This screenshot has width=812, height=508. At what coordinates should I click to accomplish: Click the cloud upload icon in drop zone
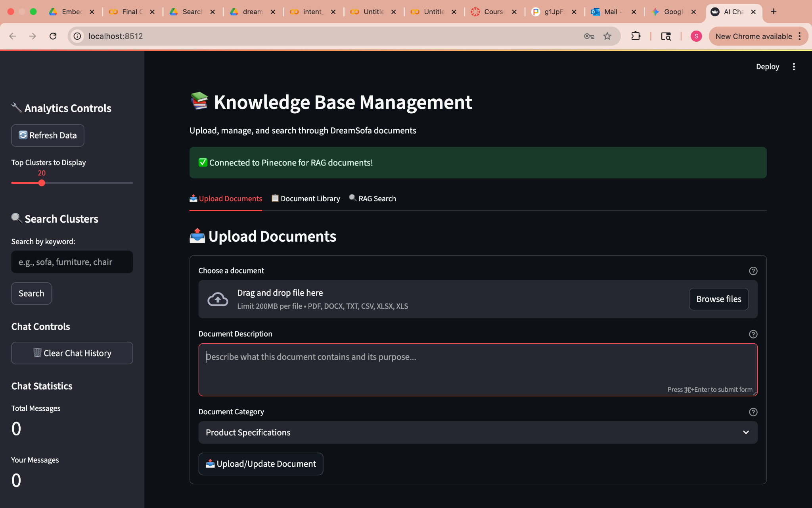pyautogui.click(x=217, y=299)
